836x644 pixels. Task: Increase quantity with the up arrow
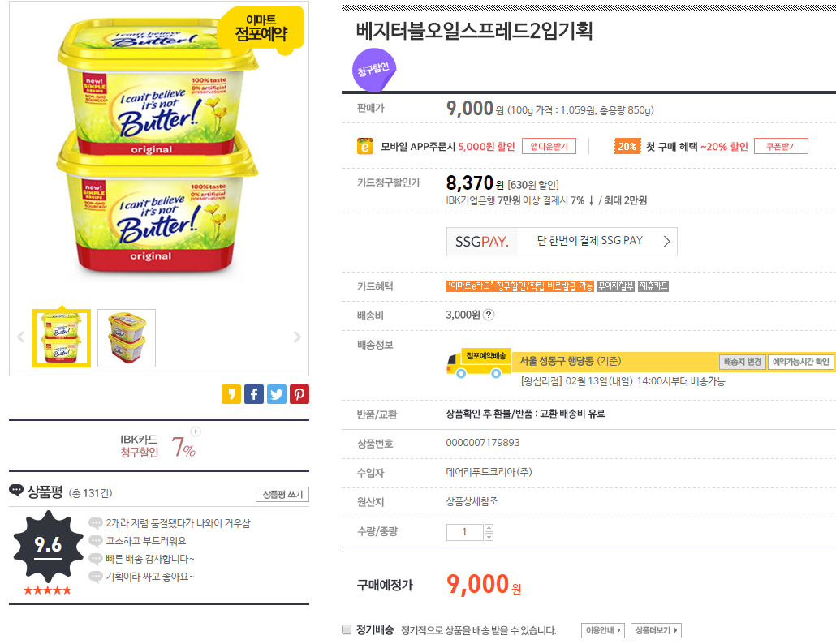tap(489, 529)
